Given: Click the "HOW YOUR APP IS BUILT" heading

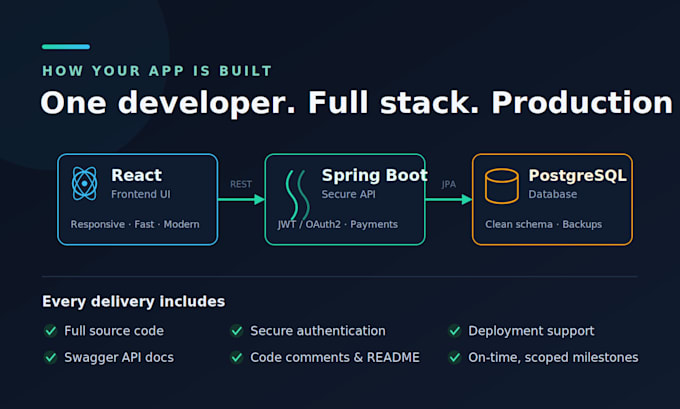Looking at the screenshot, I should [x=157, y=71].
